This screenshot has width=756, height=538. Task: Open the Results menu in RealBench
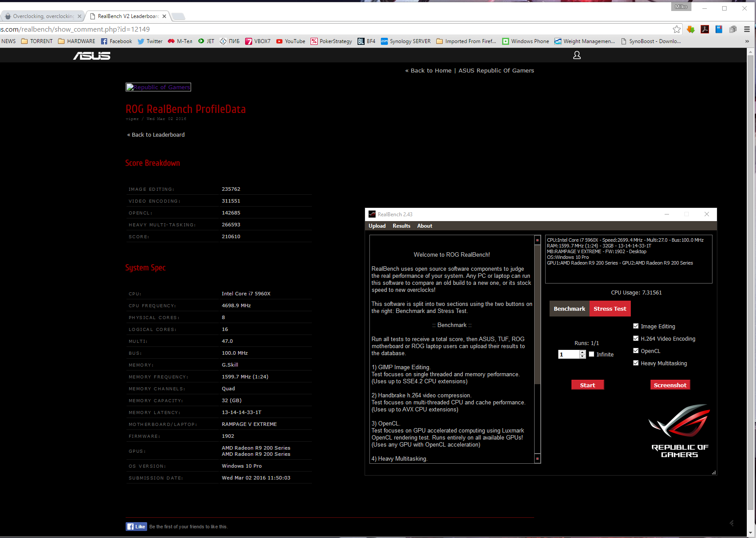(x=402, y=226)
